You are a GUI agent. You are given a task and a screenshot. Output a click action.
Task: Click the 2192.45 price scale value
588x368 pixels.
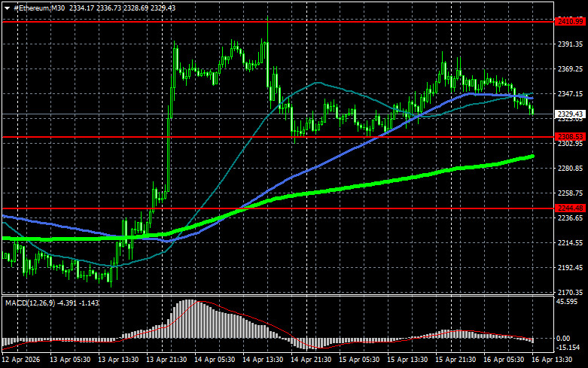[x=571, y=268]
